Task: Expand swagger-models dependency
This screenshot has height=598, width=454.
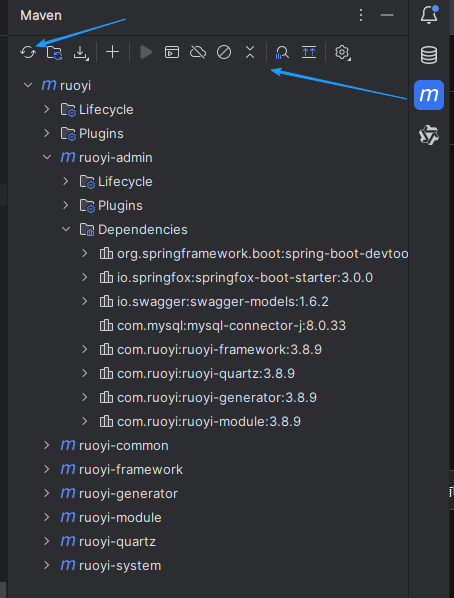Action: (x=85, y=302)
